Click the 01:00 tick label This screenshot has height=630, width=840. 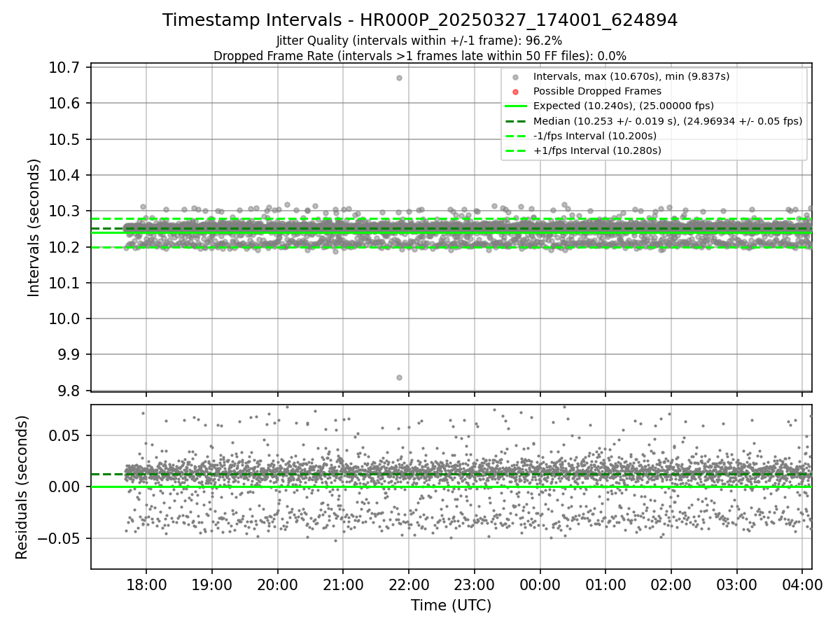click(x=605, y=584)
